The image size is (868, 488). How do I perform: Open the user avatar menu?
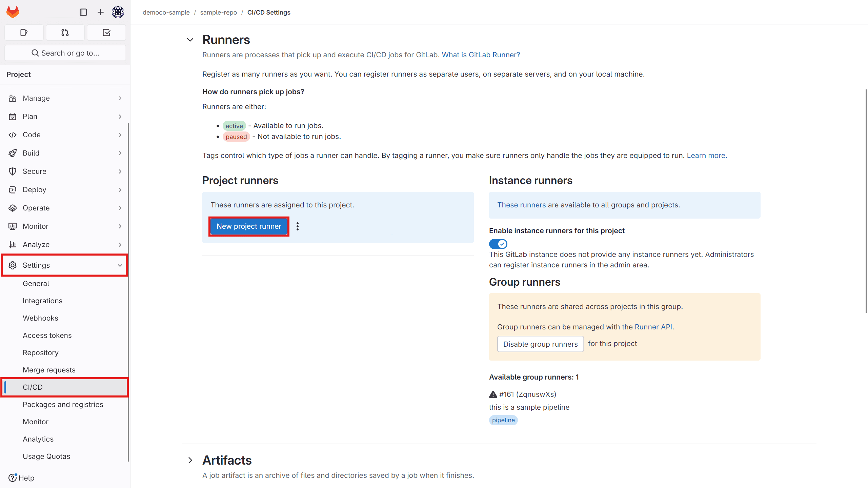click(x=118, y=12)
